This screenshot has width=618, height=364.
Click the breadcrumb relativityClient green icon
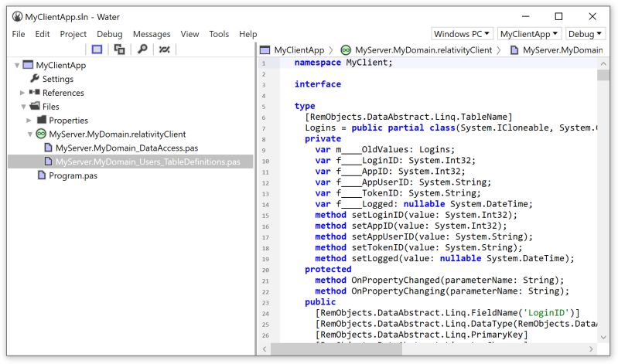346,50
